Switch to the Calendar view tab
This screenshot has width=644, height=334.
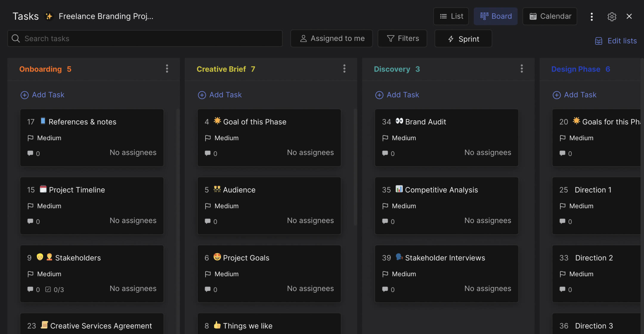(550, 16)
